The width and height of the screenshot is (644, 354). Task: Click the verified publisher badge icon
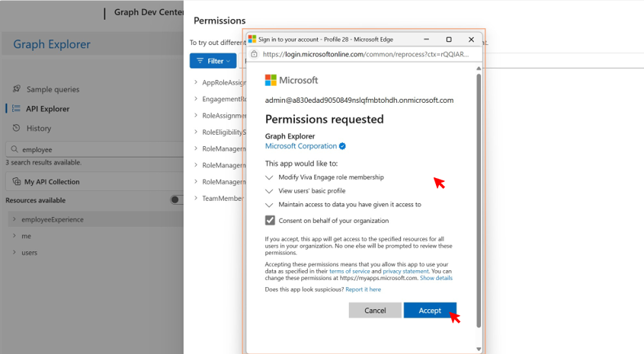coord(342,146)
